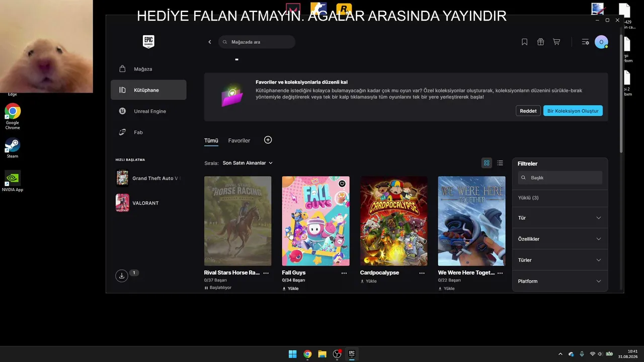Open options menu for Rival Stars Horse Racing

coord(266,273)
